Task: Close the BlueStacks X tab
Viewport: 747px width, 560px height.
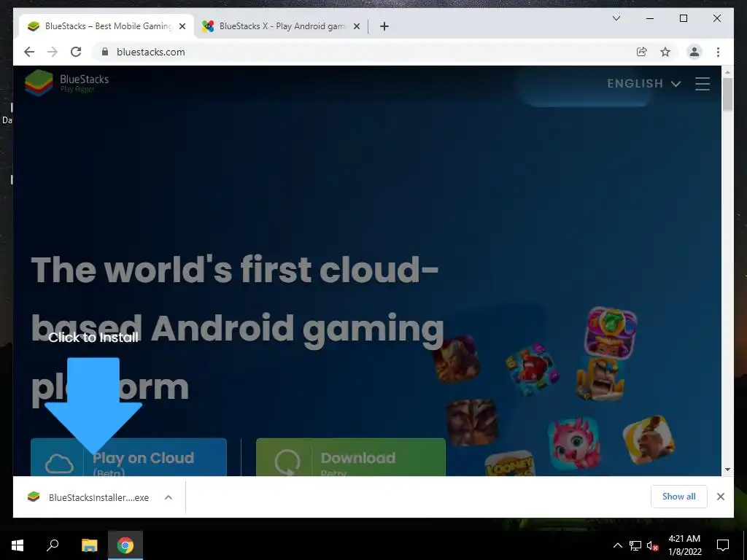Action: coord(356,26)
